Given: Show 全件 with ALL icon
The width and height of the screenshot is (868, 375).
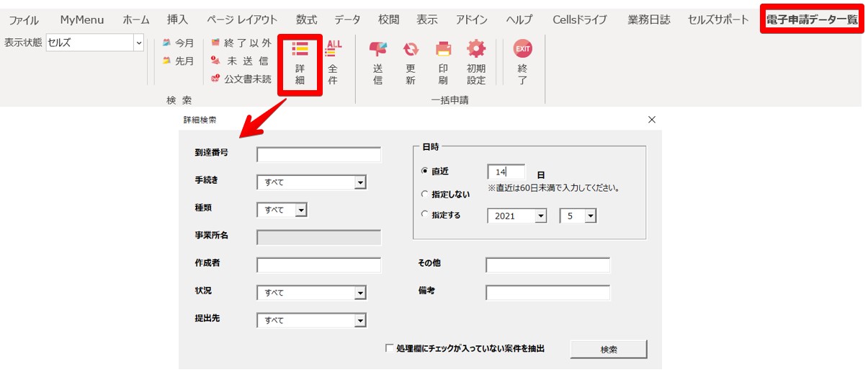Looking at the screenshot, I should [x=334, y=63].
